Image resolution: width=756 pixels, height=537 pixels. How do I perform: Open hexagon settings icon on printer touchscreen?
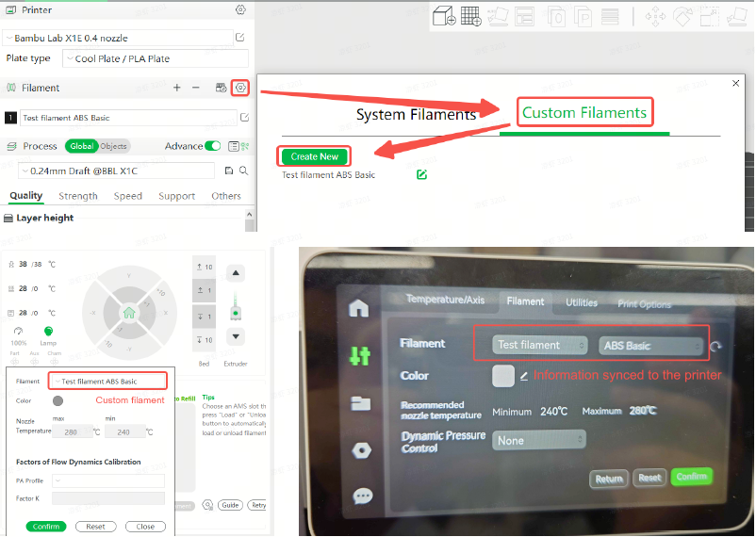(362, 450)
